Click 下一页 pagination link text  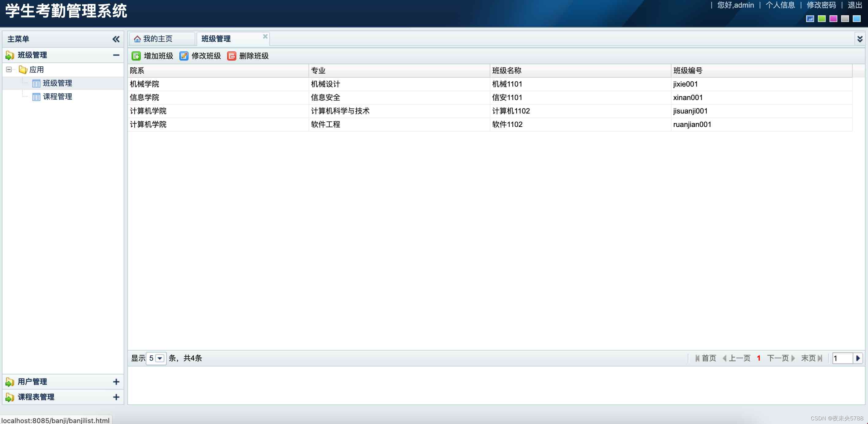pyautogui.click(x=778, y=358)
